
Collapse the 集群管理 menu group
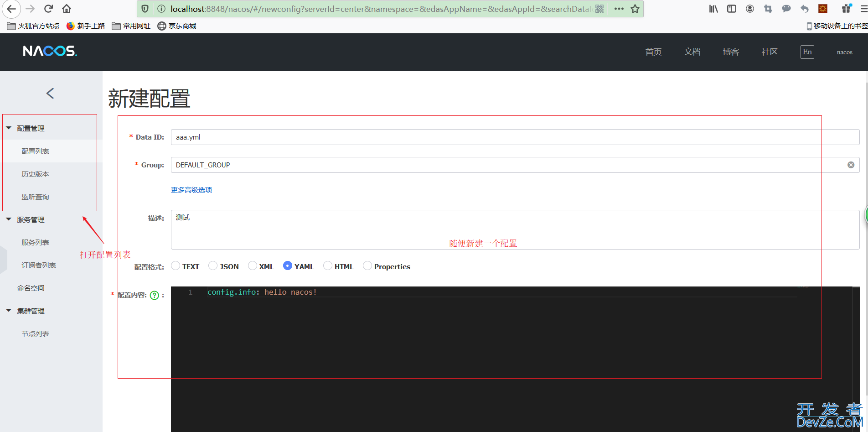(x=9, y=311)
